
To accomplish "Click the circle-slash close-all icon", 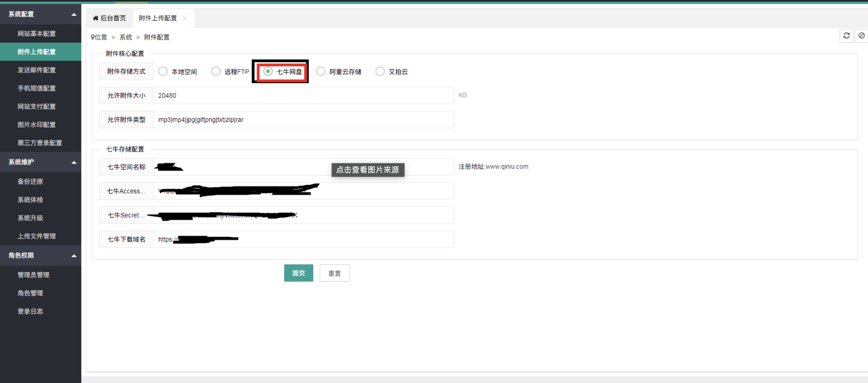I will [862, 36].
